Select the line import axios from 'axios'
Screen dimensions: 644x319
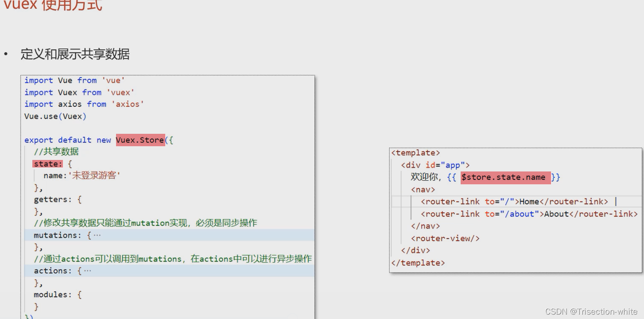coord(84,104)
